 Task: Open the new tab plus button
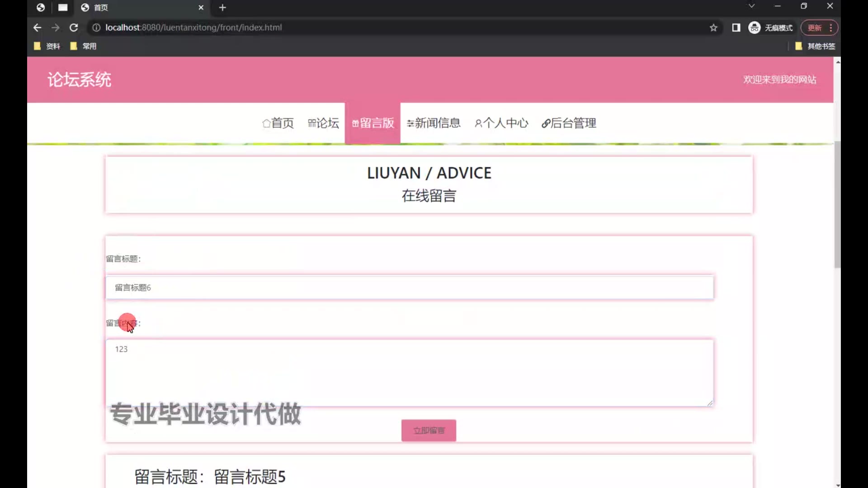coord(222,7)
